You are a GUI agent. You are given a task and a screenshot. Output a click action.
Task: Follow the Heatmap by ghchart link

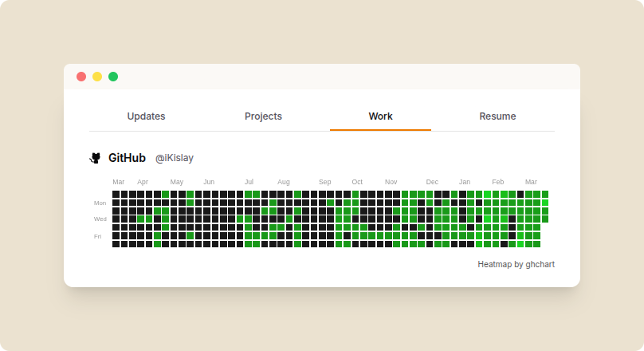coord(516,264)
